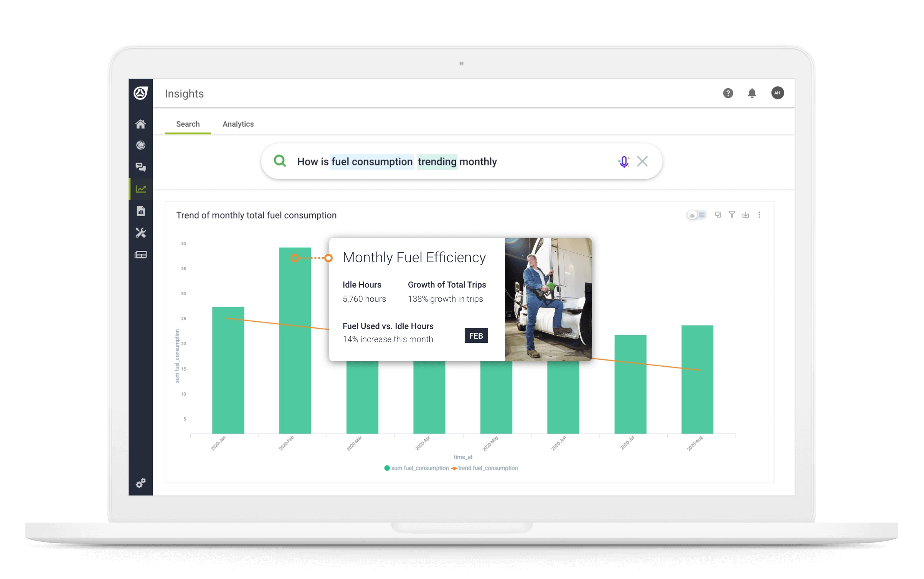Select the Search tab
This screenshot has width=924, height=579.
pyautogui.click(x=186, y=123)
